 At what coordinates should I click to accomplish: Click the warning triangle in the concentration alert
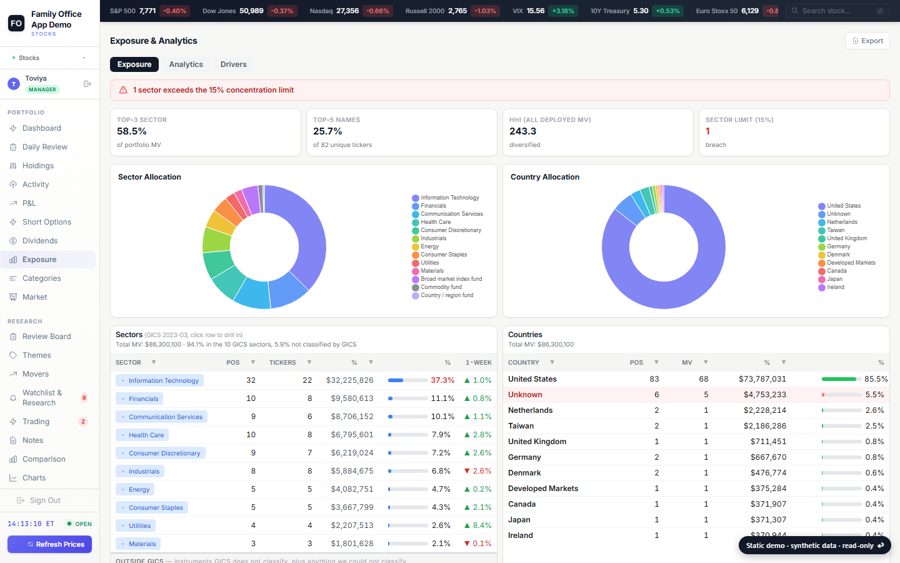(x=123, y=90)
